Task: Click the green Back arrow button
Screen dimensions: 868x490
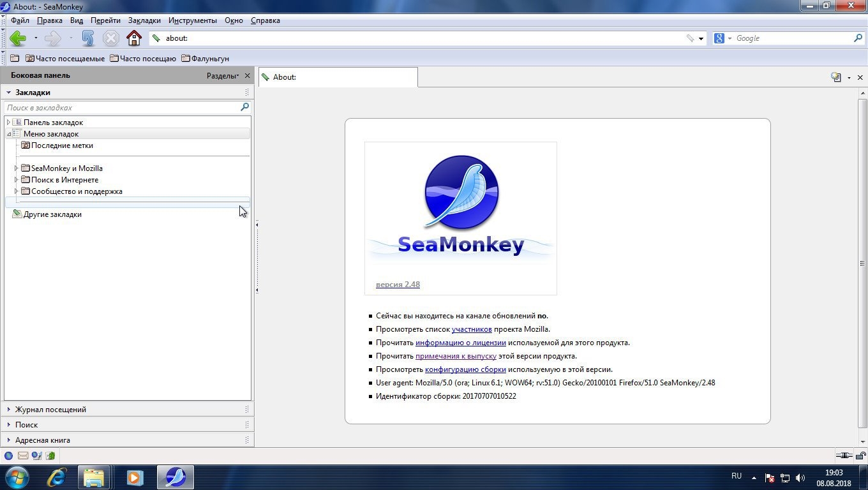Action: 18,38
